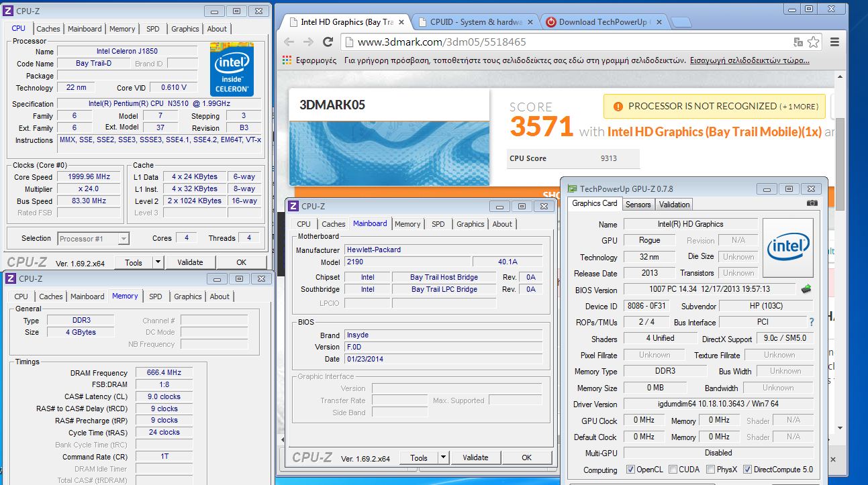The image size is (868, 485).
Task: Toggle the CUDA checkbox
Action: [x=673, y=470]
